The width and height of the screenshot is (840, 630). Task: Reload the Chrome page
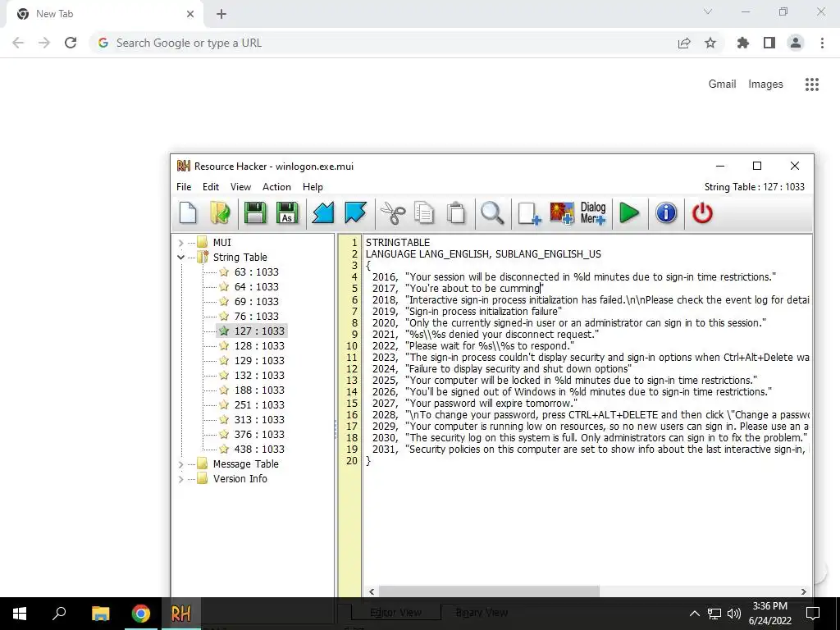[x=71, y=43]
